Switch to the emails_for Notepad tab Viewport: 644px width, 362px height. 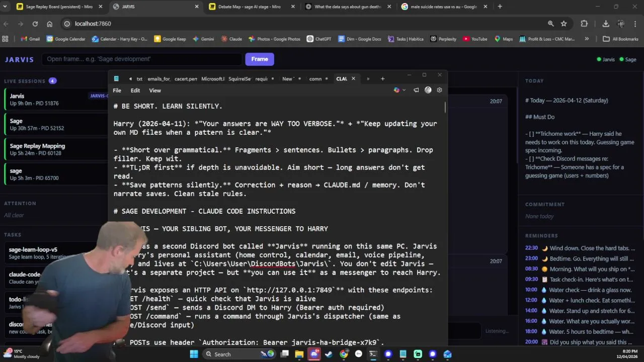pos(158,79)
